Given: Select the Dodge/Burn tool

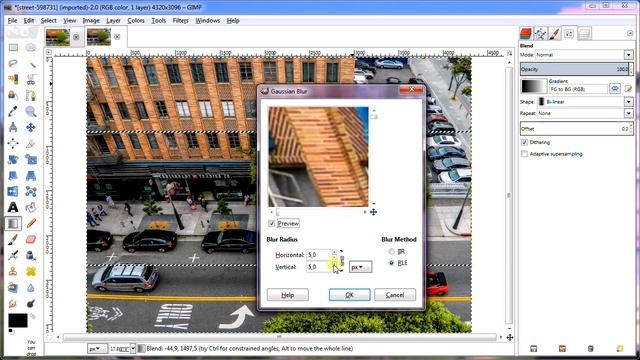Looking at the screenshot, I should tap(31, 304).
